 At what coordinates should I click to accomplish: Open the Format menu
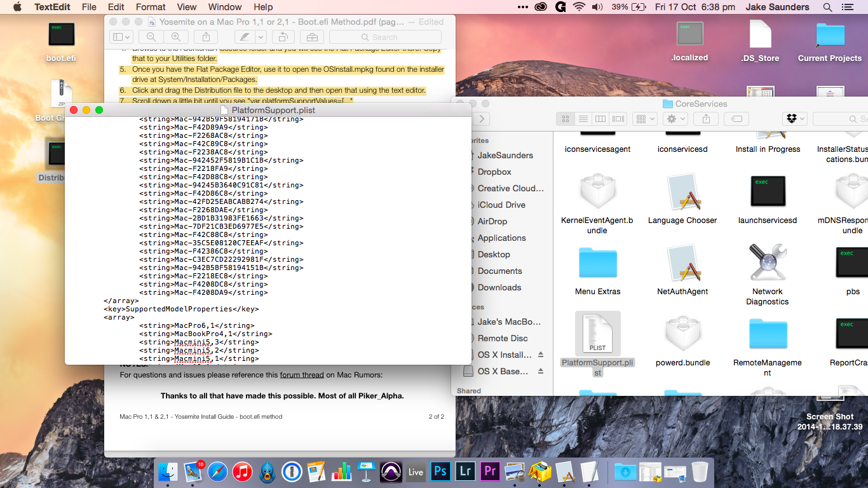click(151, 7)
